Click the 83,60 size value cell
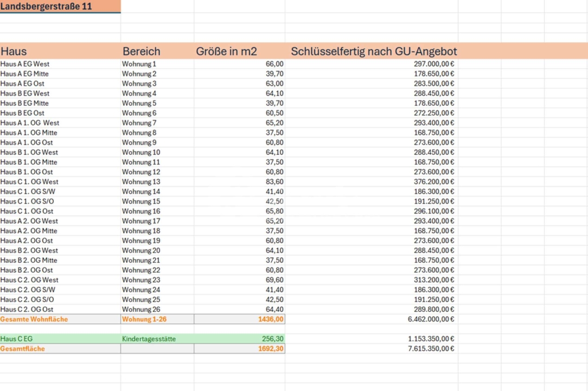588x391 pixels. [x=239, y=181]
